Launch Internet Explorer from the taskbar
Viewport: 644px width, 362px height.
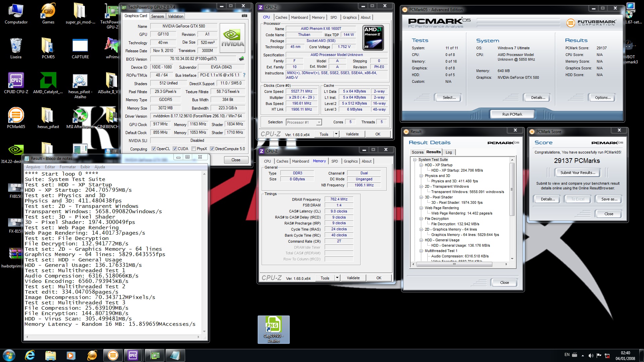30,355
